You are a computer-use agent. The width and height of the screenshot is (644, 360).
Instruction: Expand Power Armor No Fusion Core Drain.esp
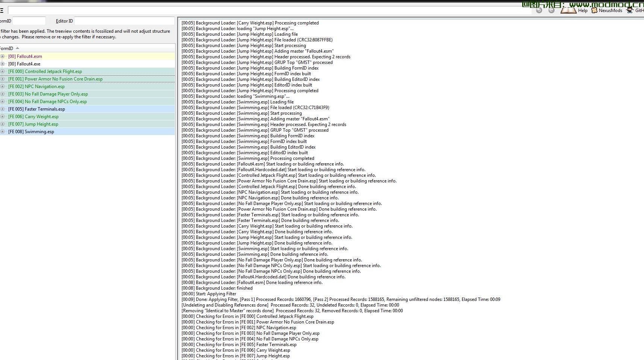click(2, 79)
